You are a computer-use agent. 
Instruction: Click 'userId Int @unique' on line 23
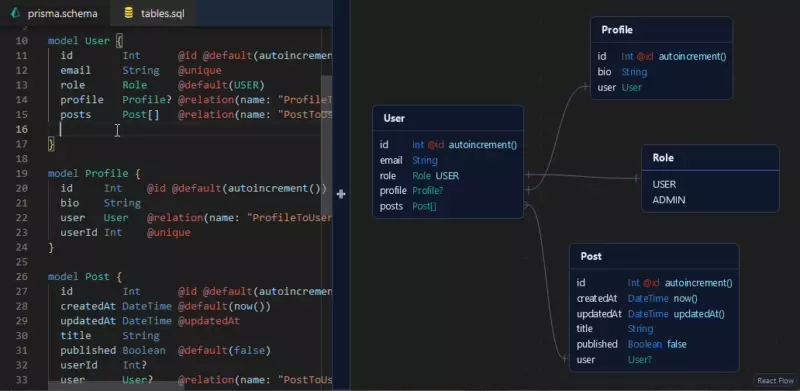pyautogui.click(x=126, y=233)
